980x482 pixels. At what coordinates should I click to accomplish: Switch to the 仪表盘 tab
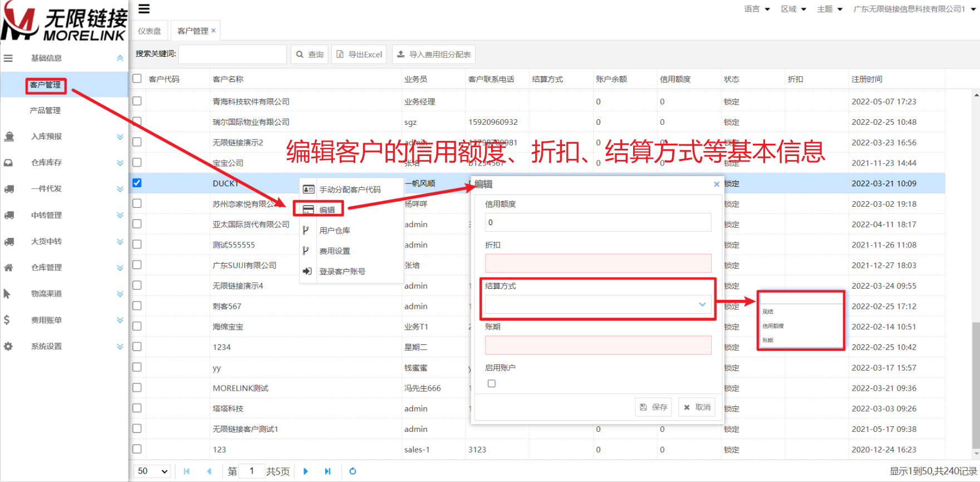pos(149,31)
